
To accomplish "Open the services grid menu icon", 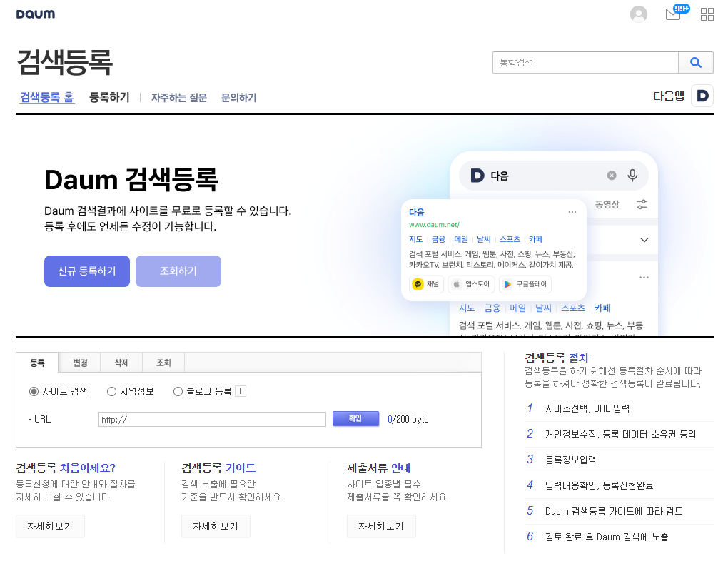I will pos(707,14).
